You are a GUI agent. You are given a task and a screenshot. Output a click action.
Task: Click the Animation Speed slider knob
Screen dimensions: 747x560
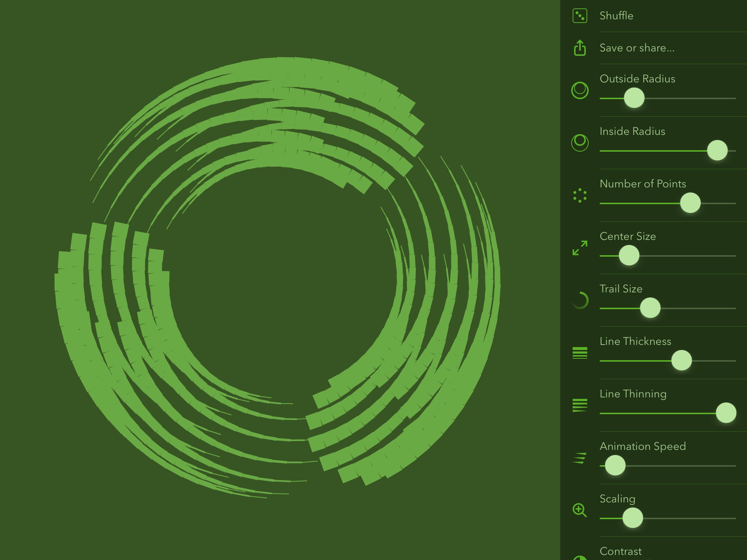click(x=615, y=465)
